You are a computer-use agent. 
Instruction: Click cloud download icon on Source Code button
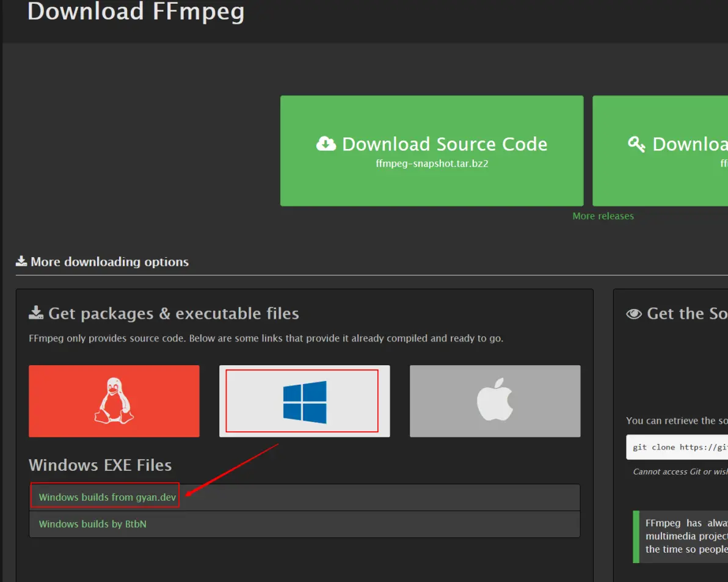(x=326, y=144)
